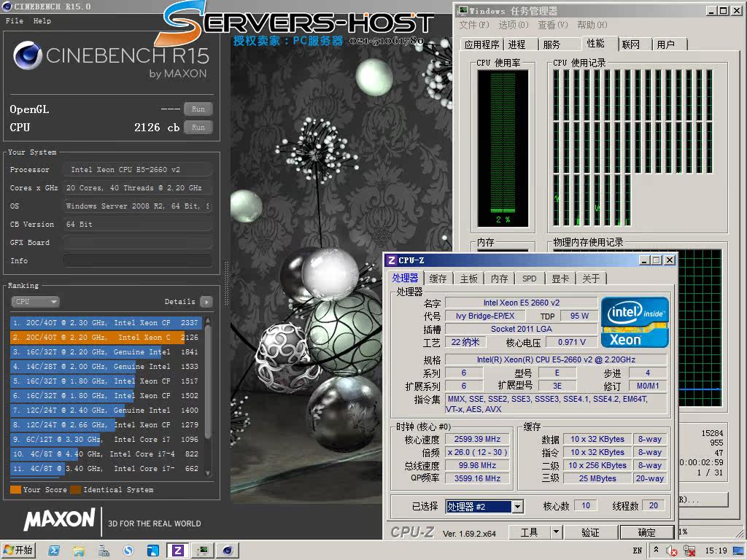Open Windows Explorer folder icon in taskbar

pos(79,551)
